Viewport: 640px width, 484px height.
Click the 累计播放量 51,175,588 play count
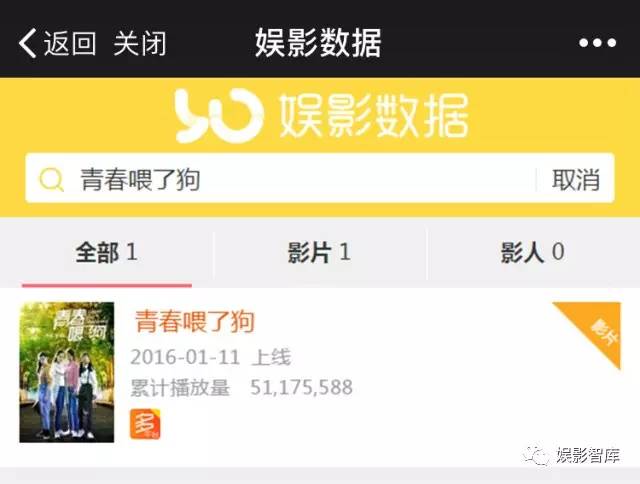242,387
